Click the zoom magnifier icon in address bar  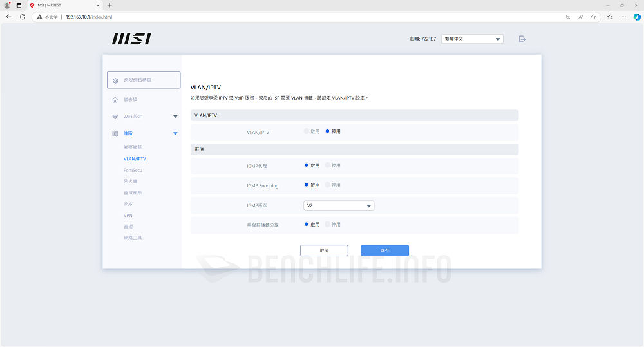pos(568,17)
